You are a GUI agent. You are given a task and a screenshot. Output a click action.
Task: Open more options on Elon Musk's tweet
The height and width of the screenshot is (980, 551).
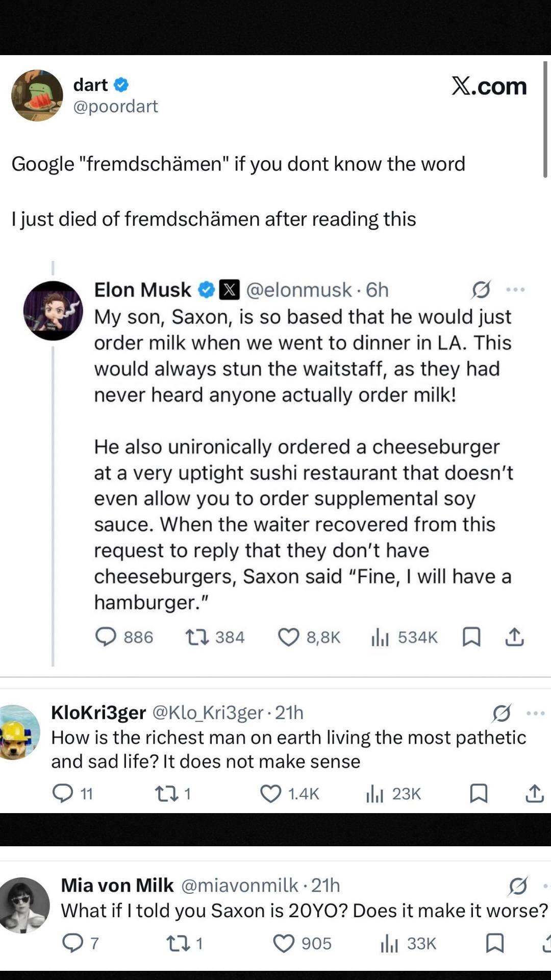click(515, 289)
